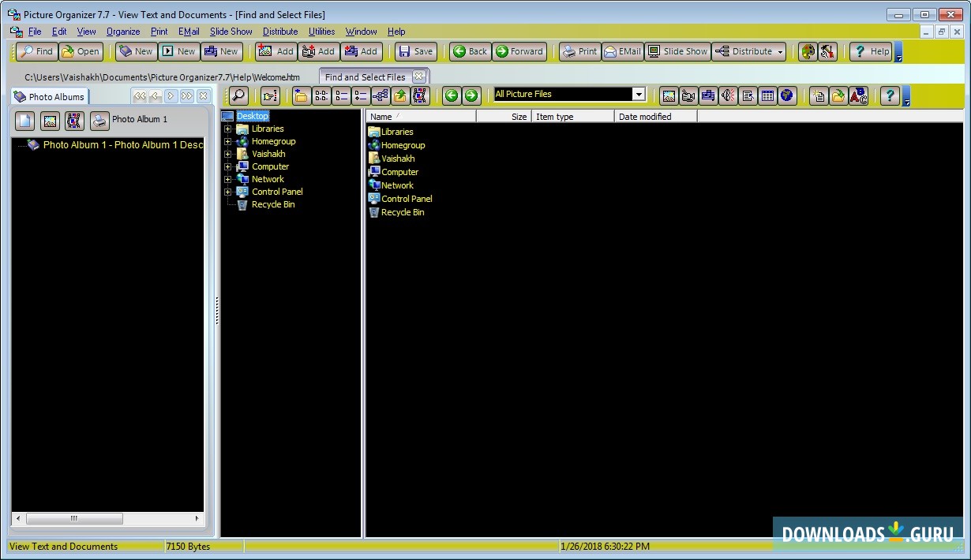Viewport: 971px width, 560px height.
Task: Click the pointing-hand select icon
Action: [271, 95]
